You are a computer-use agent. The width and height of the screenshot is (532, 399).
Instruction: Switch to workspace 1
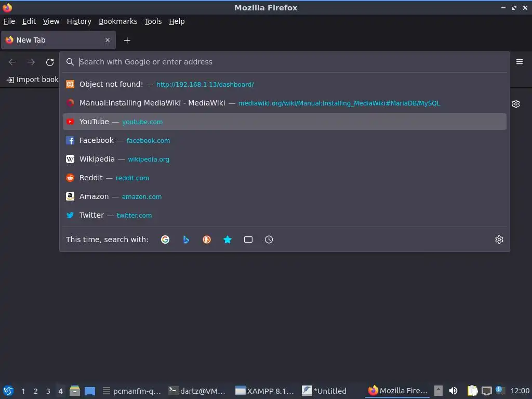pyautogui.click(x=23, y=391)
